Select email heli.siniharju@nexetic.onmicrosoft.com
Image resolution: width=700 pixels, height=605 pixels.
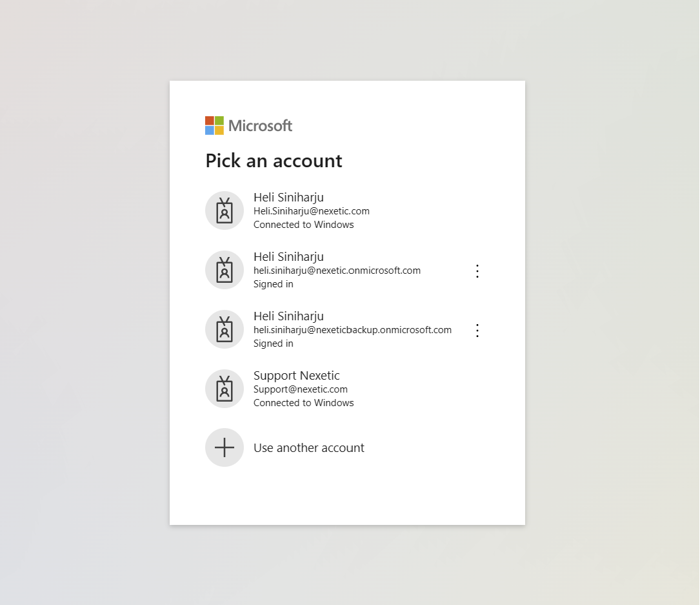(337, 271)
